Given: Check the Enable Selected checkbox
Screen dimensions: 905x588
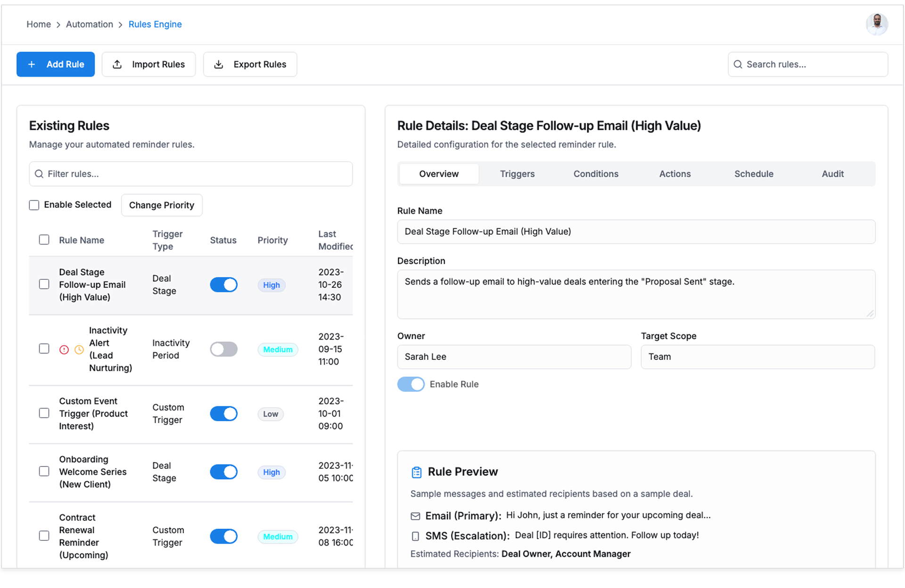Looking at the screenshot, I should point(34,205).
